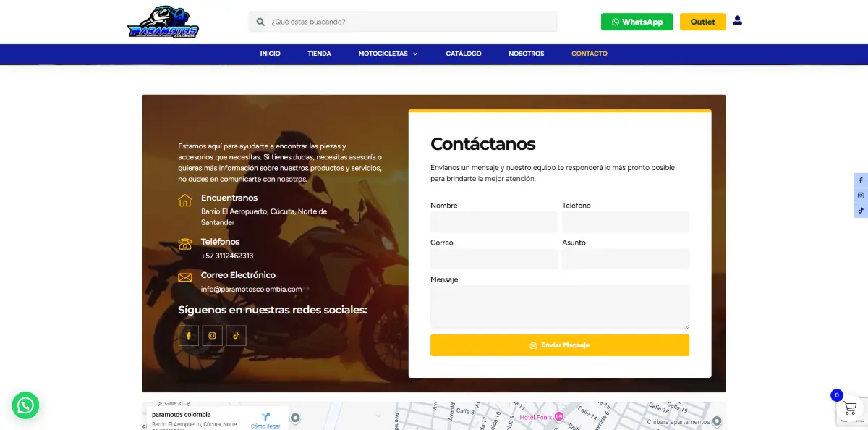The image size is (868, 430).
Task: Click the Instagram icon in side social bar
Action: 861,195
